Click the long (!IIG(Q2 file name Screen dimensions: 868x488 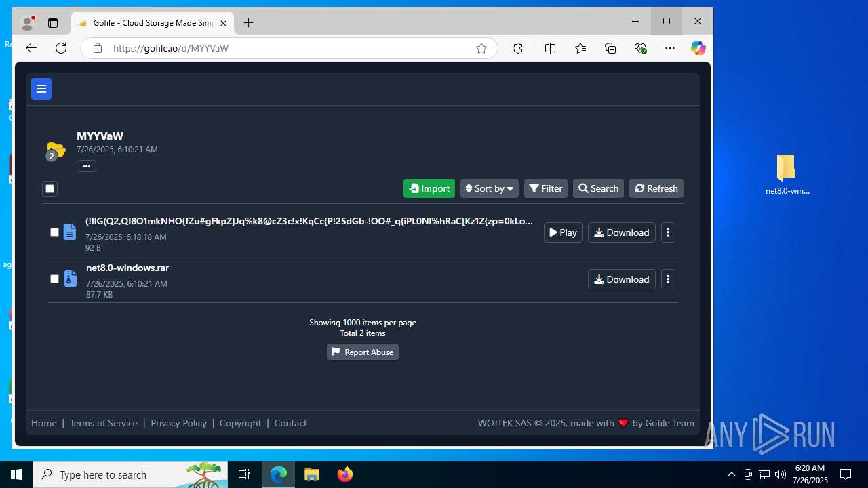point(309,221)
